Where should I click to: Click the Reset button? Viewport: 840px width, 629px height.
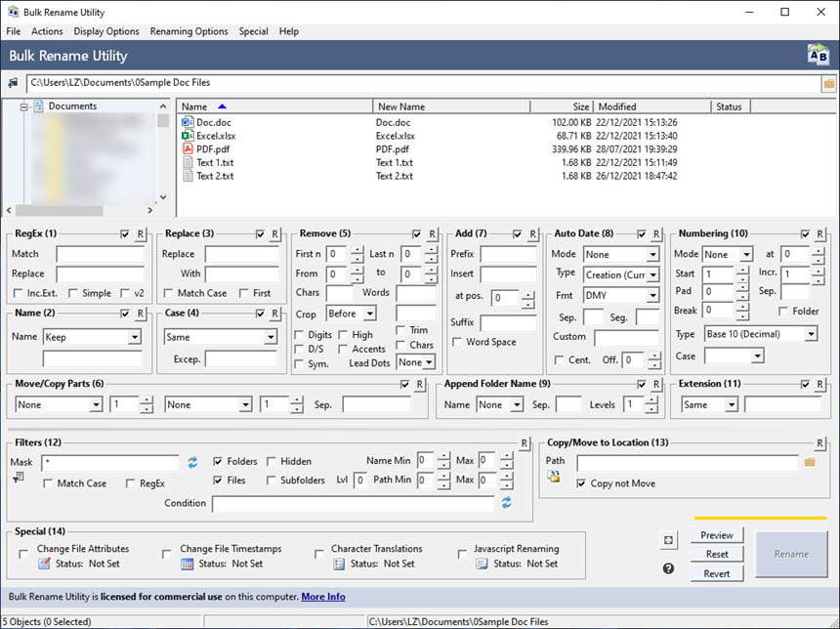coord(717,554)
